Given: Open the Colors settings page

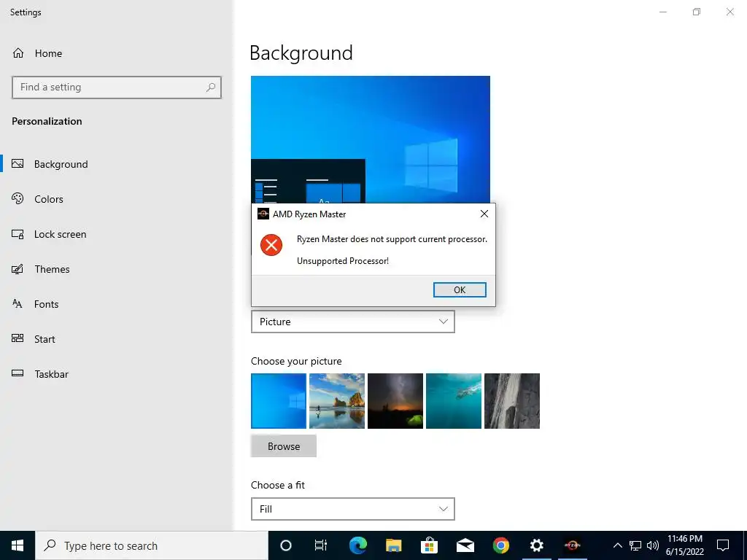Looking at the screenshot, I should click(117, 199).
